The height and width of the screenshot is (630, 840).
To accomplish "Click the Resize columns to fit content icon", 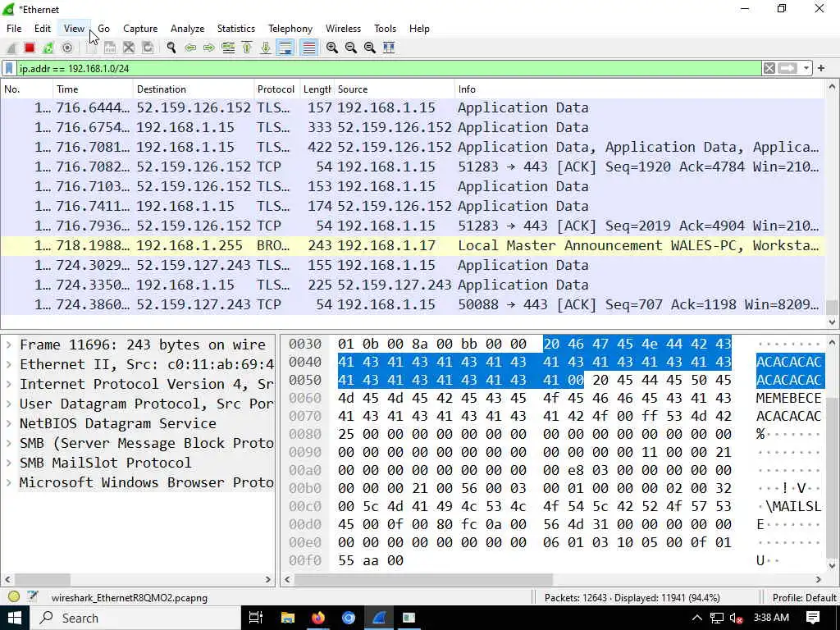I will tap(389, 48).
